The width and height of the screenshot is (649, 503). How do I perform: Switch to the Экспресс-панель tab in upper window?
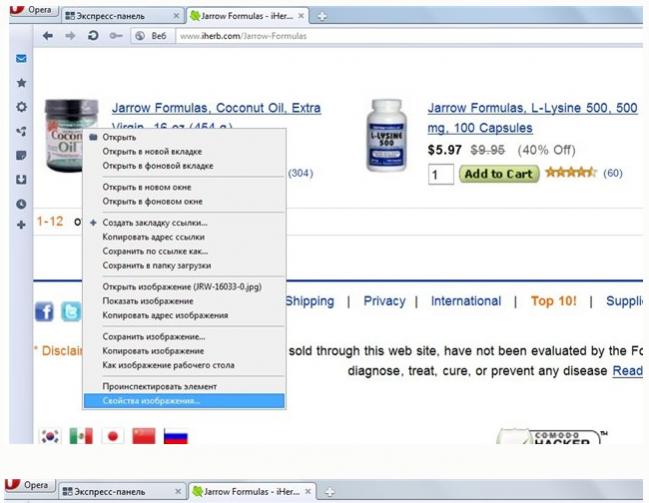click(x=122, y=16)
